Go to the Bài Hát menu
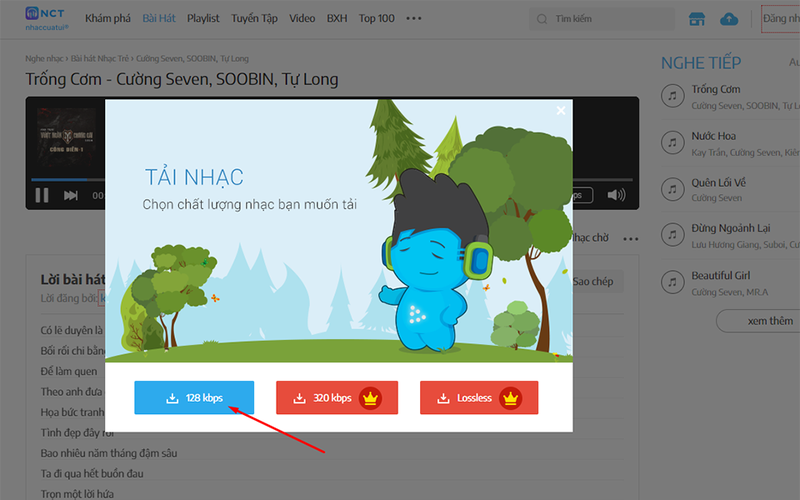Image resolution: width=800 pixels, height=500 pixels. pyautogui.click(x=159, y=18)
